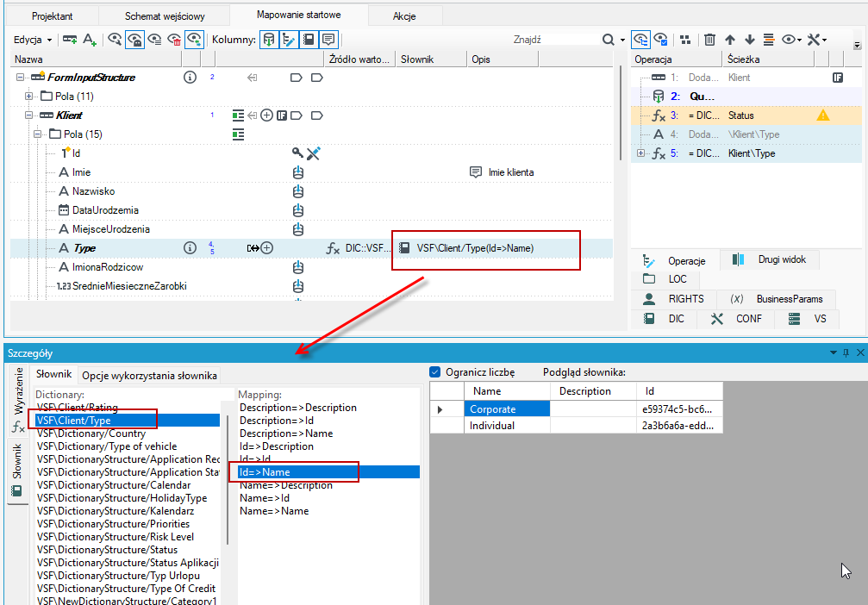Toggle the tree-with-pencil column button
The height and width of the screenshot is (605, 868).
pos(289,40)
